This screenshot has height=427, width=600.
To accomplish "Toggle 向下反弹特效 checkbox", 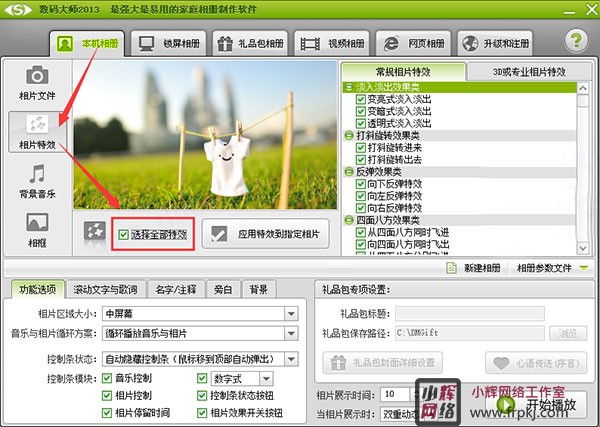I will [360, 184].
